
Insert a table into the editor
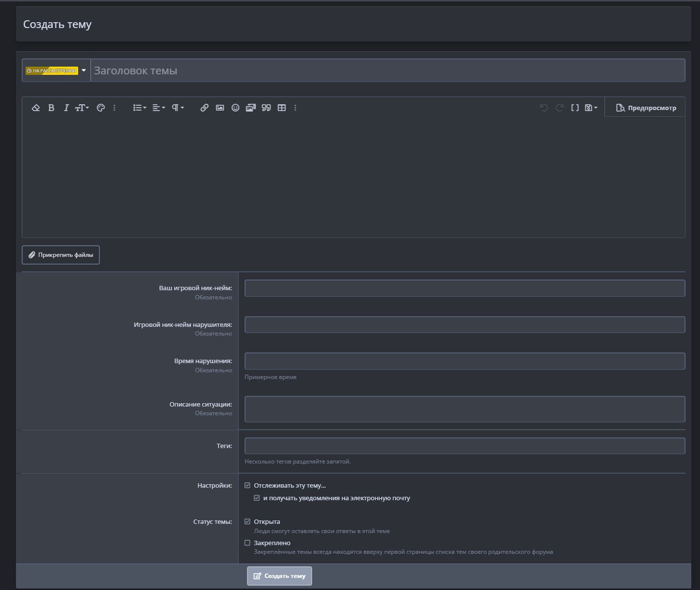(282, 108)
